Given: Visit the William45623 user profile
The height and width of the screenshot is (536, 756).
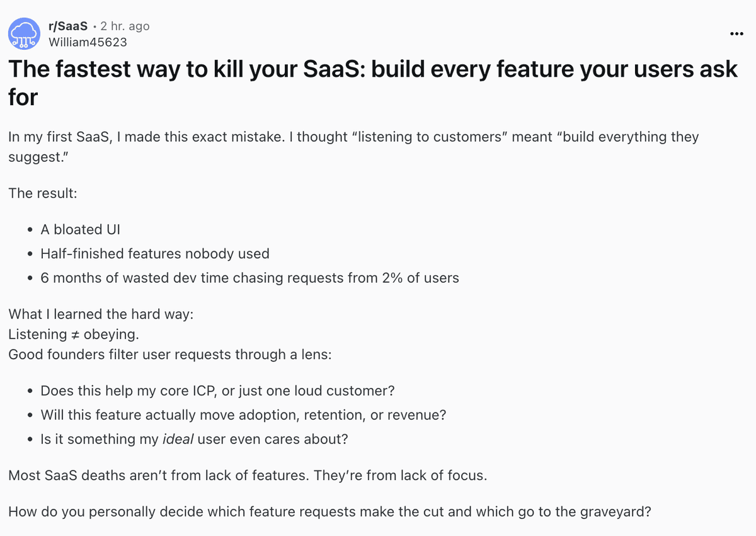Looking at the screenshot, I should pyautogui.click(x=88, y=42).
